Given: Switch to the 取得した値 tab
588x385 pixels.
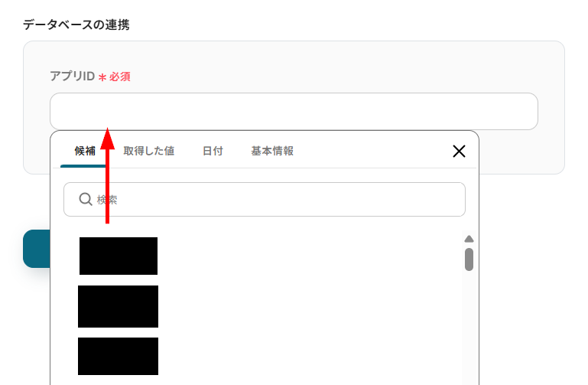Looking at the screenshot, I should click(149, 151).
